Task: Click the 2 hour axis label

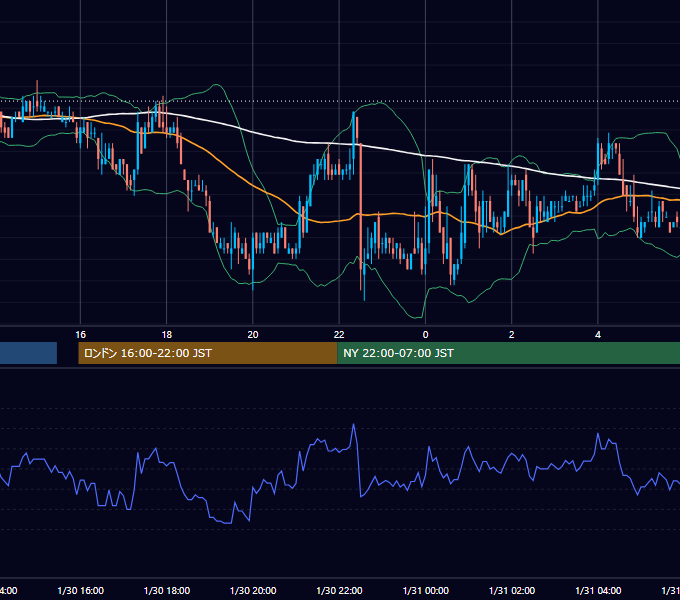Action: click(x=512, y=335)
